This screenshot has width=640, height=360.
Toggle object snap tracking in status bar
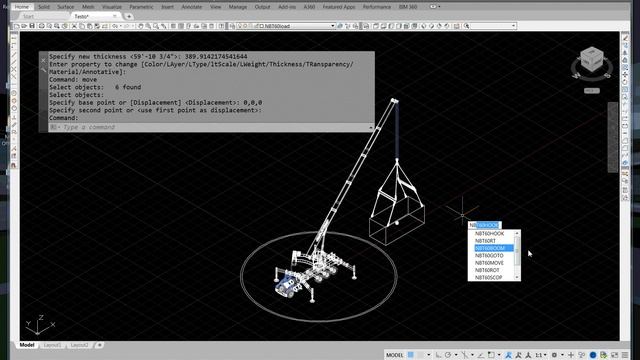point(480,355)
